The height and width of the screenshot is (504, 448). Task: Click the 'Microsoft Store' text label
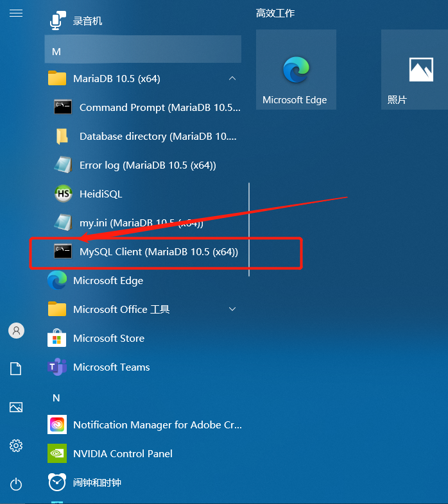point(108,338)
